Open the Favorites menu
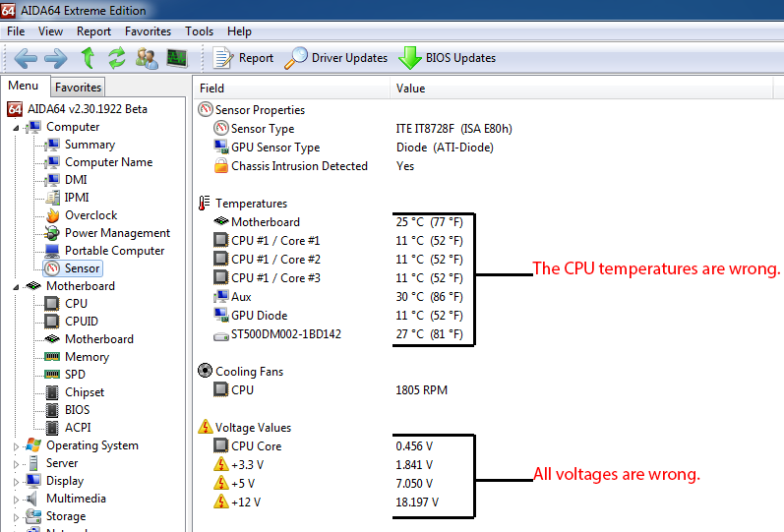This screenshot has width=784, height=532. pyautogui.click(x=148, y=31)
